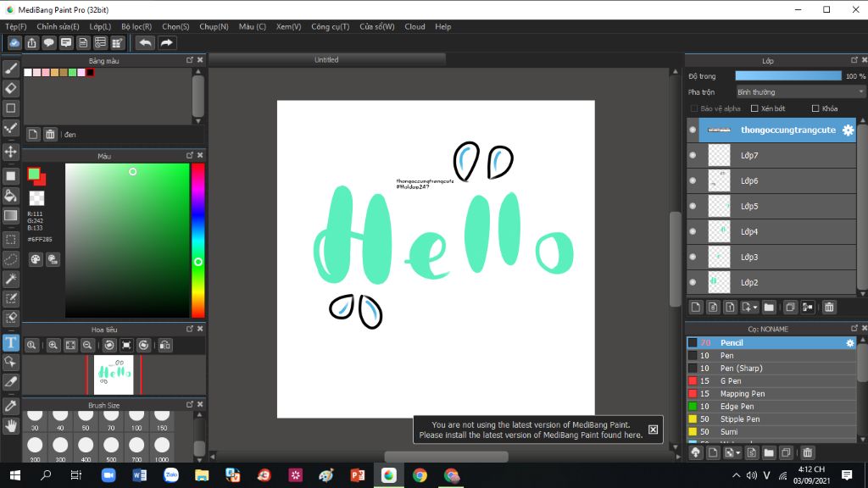The height and width of the screenshot is (488, 868).
Task: Click the duplicate layer icon
Action: (x=790, y=307)
